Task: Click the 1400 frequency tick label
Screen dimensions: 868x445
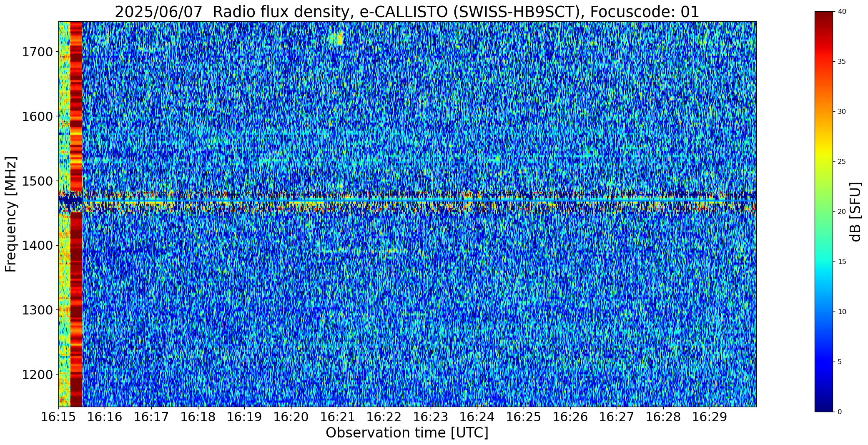Action: pyautogui.click(x=37, y=246)
